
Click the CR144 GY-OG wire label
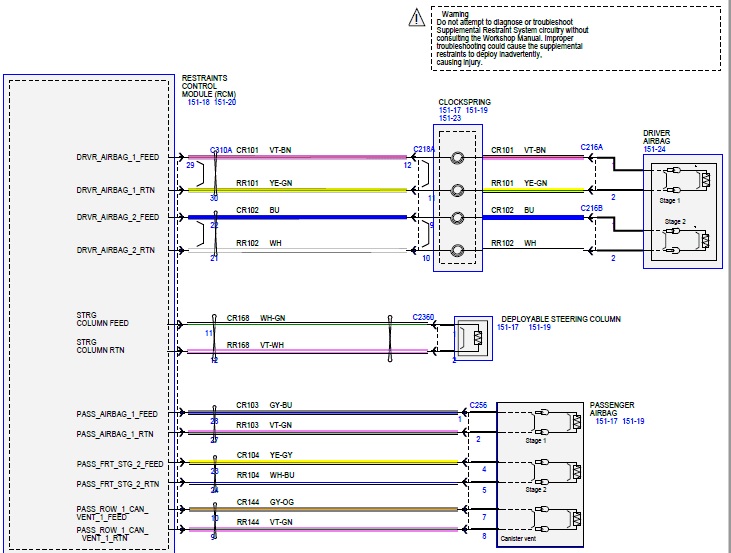tap(265, 502)
